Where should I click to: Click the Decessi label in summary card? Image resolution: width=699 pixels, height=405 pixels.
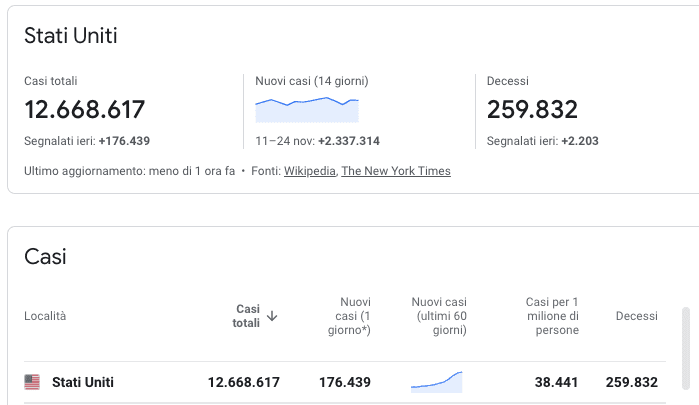(x=508, y=81)
